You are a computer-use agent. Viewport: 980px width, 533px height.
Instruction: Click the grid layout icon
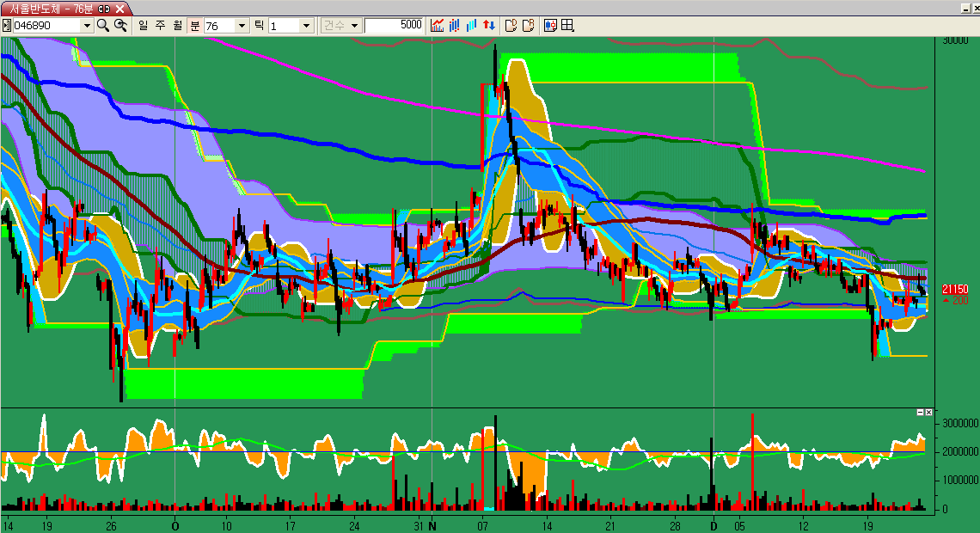(x=567, y=25)
